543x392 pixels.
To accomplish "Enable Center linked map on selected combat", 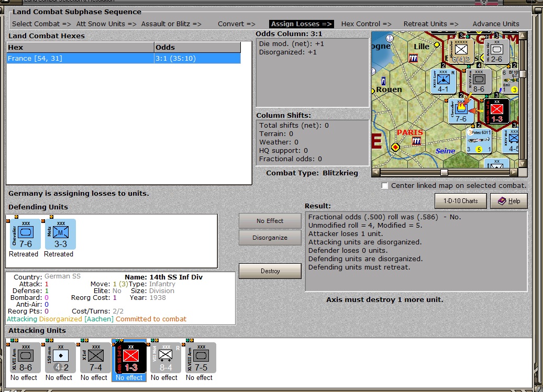I will pos(384,186).
